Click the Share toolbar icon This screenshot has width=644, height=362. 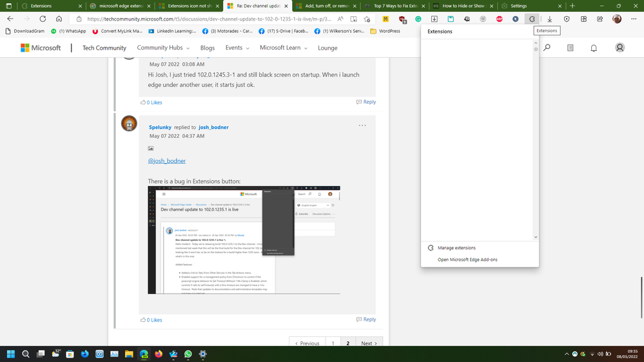[x=600, y=19]
